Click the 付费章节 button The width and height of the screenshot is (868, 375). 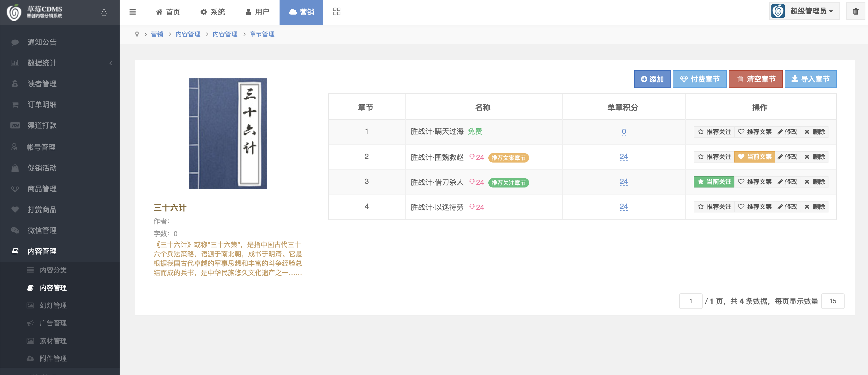[699, 79]
